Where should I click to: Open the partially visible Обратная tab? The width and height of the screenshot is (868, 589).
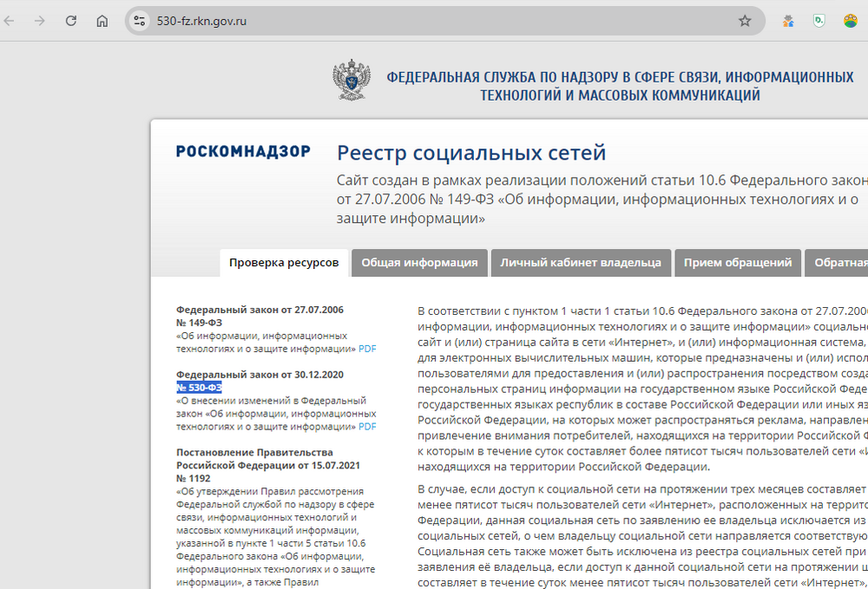(837, 263)
